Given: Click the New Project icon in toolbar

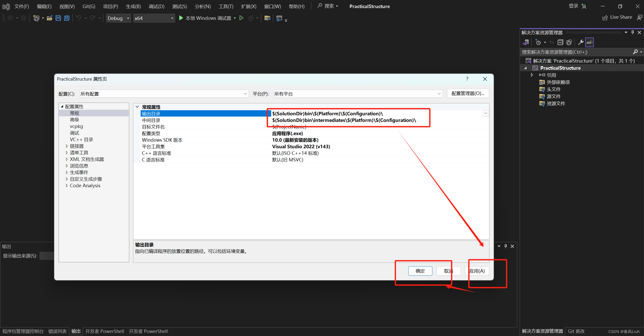Looking at the screenshot, I should click(x=36, y=18).
